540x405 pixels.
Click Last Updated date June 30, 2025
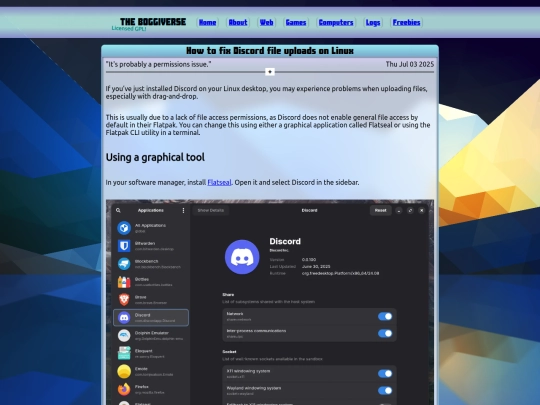316,267
